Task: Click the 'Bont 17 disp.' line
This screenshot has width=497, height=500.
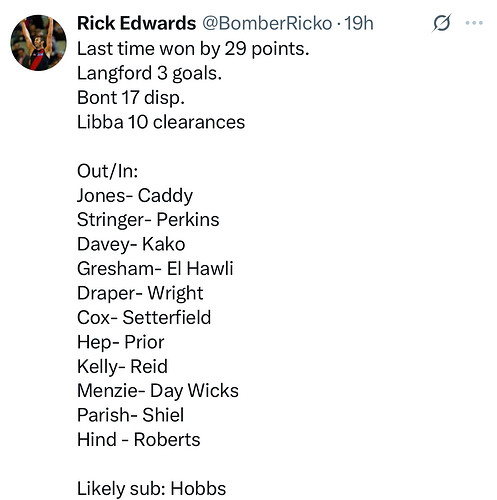Action: point(131,98)
